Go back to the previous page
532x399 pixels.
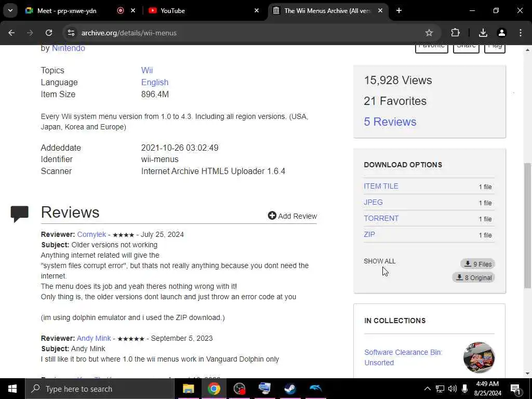point(11,33)
